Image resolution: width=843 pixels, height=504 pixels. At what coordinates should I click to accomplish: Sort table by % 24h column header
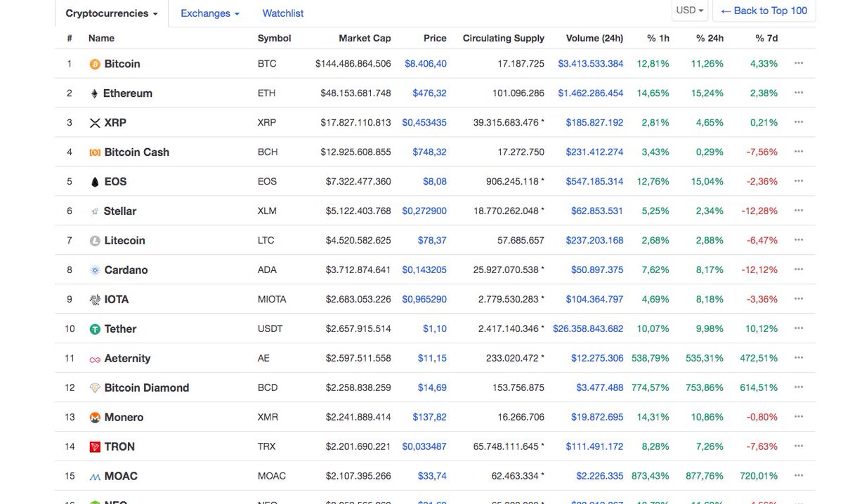pyautogui.click(x=710, y=38)
